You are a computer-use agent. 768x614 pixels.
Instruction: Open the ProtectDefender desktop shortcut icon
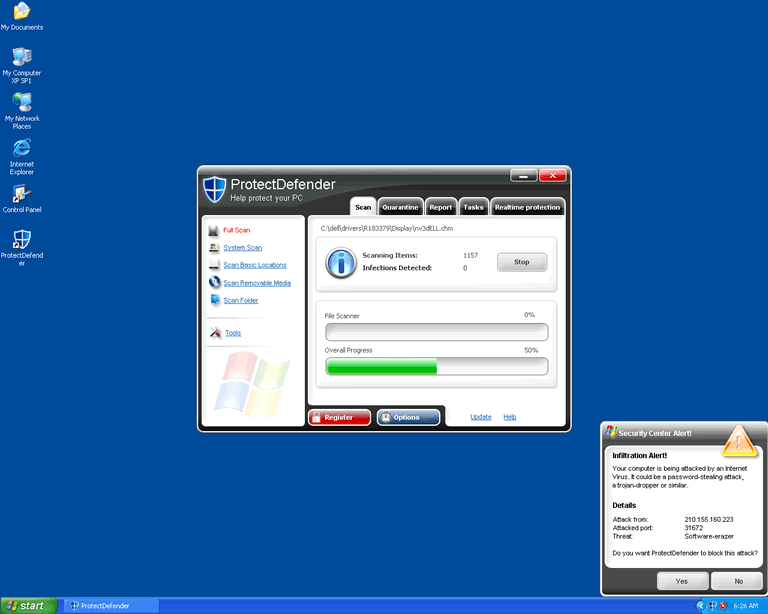tap(21, 240)
